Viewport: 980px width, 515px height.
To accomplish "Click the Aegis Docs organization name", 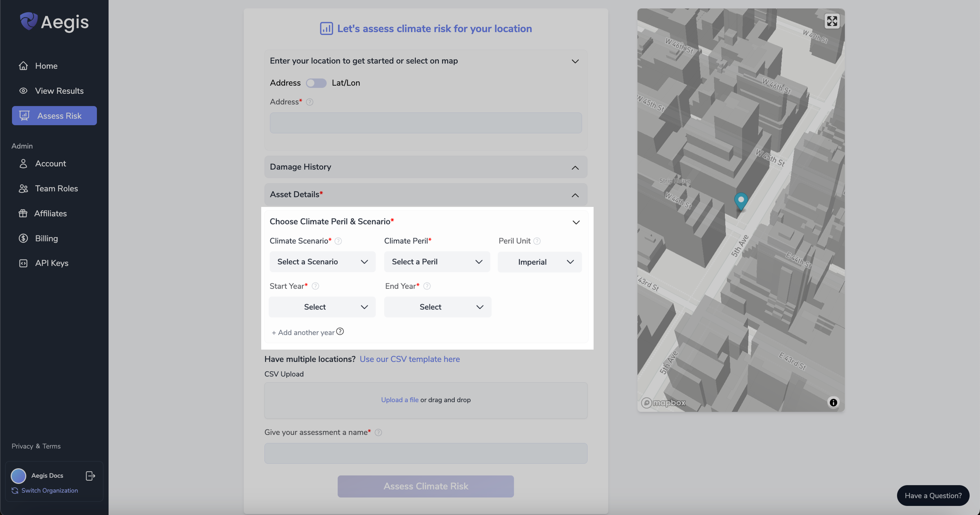I will [x=47, y=475].
